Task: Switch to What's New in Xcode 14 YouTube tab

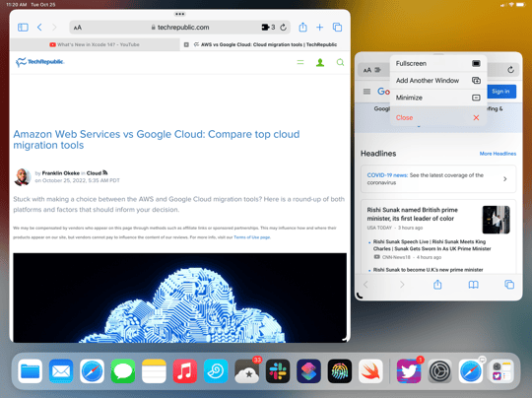Action: pos(95,44)
